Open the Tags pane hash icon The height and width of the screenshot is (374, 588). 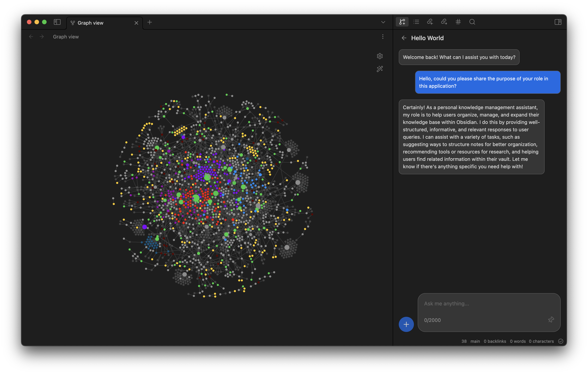(x=458, y=22)
